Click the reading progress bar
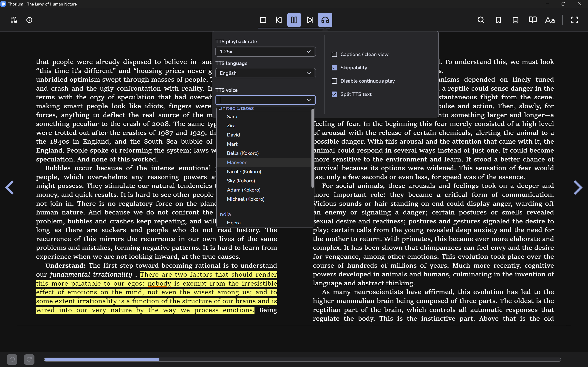 302,359
